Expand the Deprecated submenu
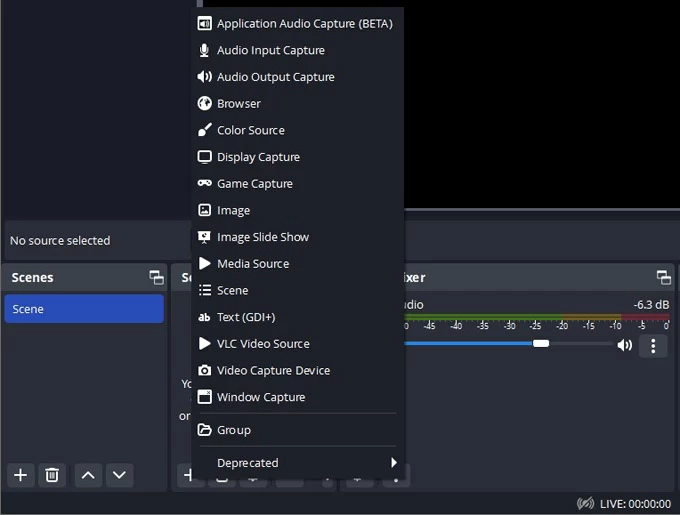The image size is (680, 515). (298, 463)
